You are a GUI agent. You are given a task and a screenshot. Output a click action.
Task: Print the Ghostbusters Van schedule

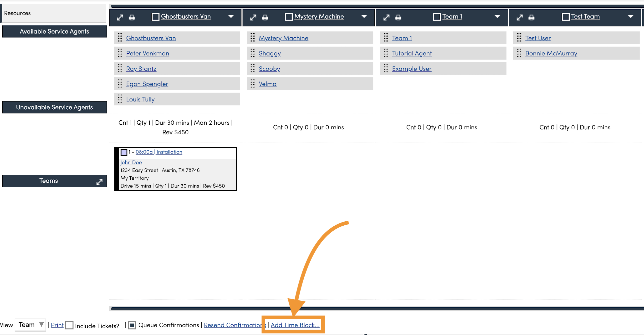(x=132, y=17)
